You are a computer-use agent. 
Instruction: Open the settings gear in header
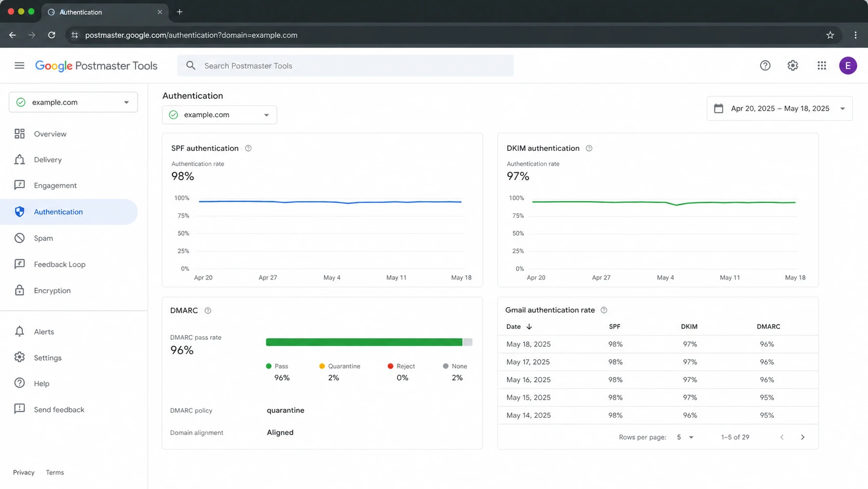tap(793, 65)
